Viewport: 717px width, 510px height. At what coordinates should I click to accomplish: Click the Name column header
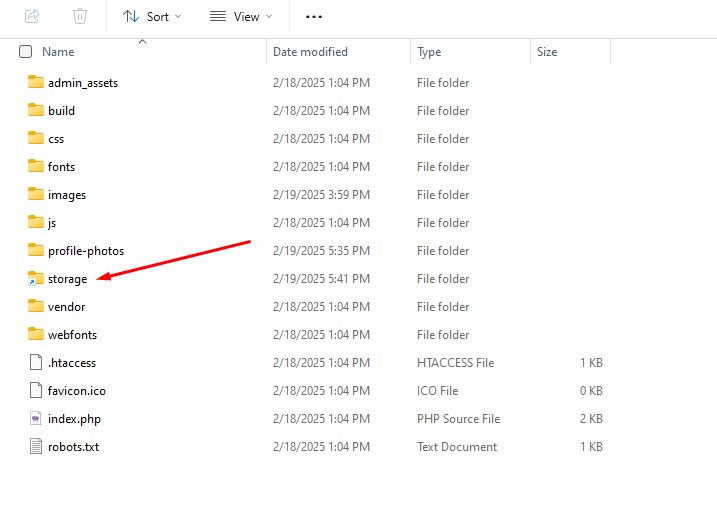click(x=58, y=52)
